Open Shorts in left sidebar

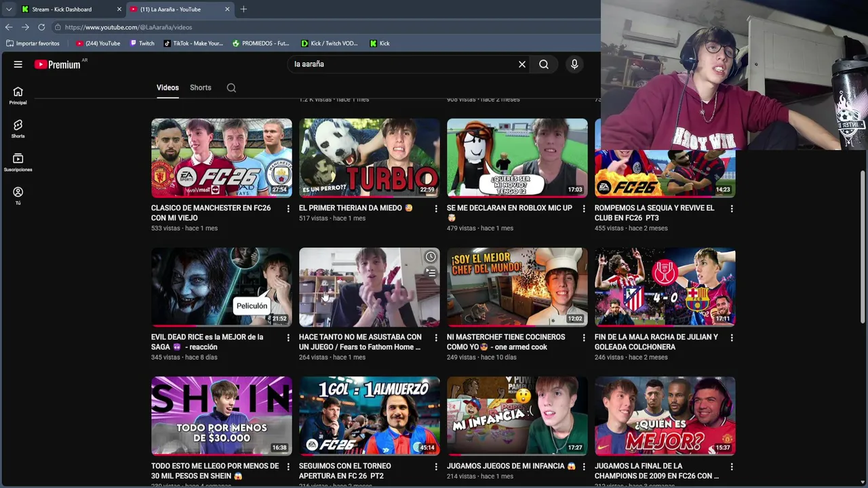18,129
